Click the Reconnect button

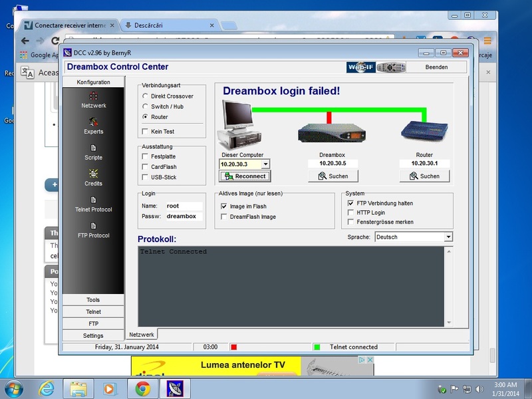(245, 176)
